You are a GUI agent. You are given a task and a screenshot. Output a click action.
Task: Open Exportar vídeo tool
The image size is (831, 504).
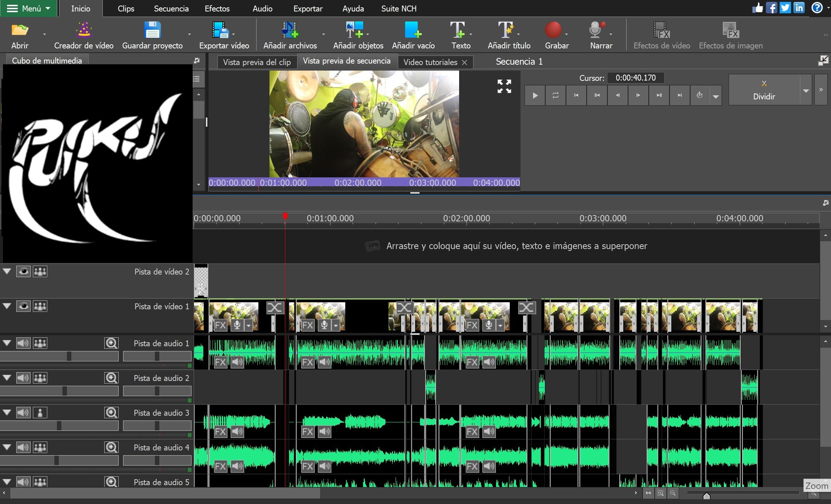pyautogui.click(x=221, y=30)
